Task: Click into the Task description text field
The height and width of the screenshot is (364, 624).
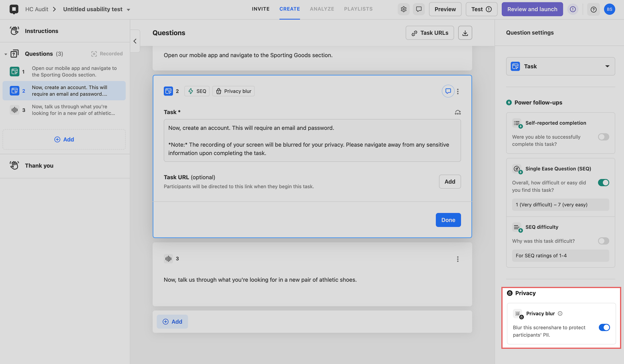Action: pos(312,141)
